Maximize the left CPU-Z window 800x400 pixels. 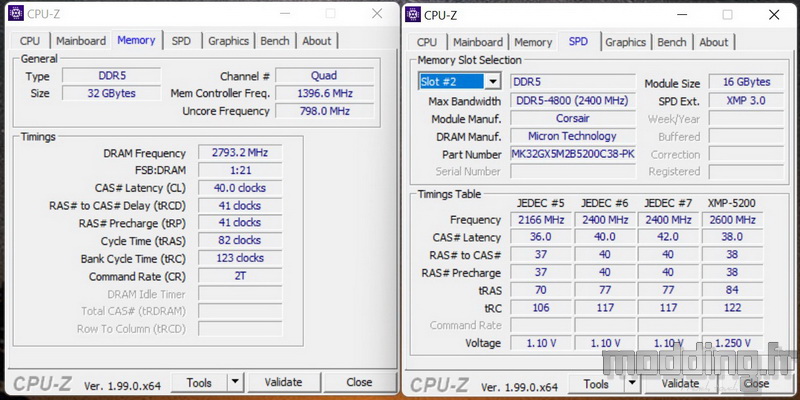click(x=331, y=13)
